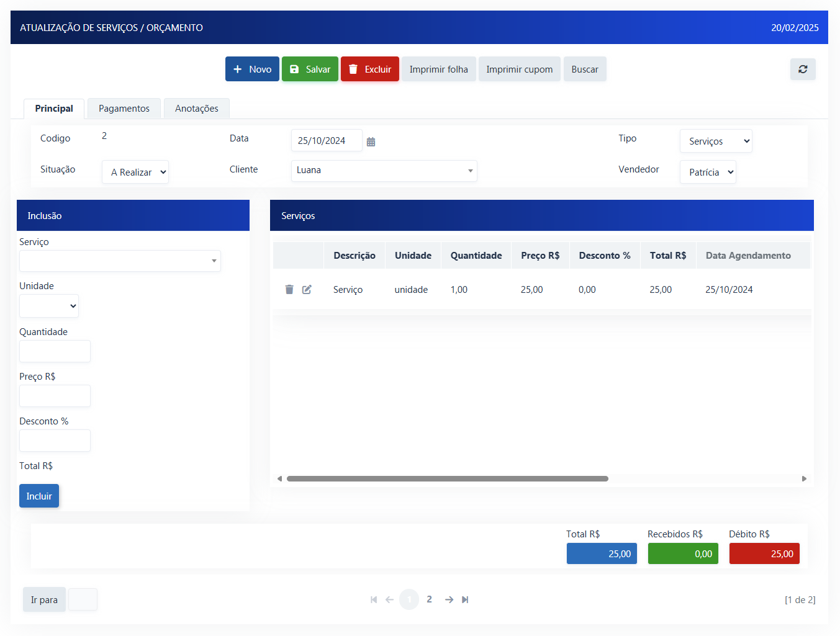Open the calendar date picker icon
Image resolution: width=840 pixels, height=636 pixels.
[371, 141]
